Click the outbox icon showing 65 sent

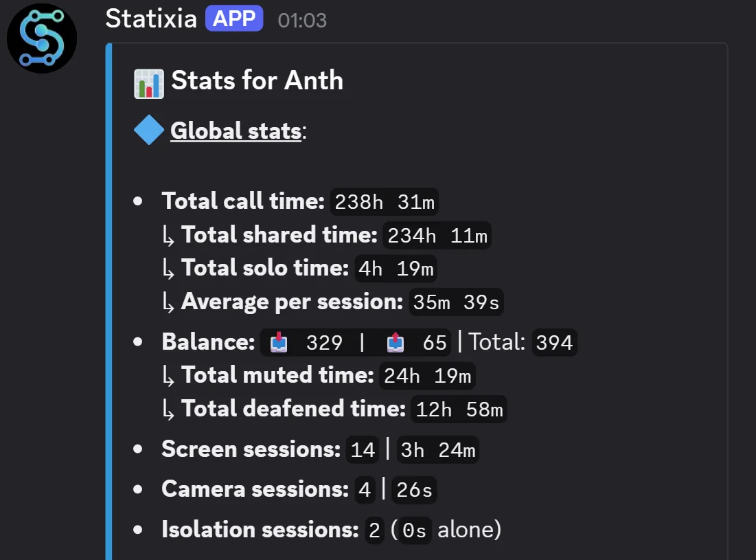(x=395, y=342)
